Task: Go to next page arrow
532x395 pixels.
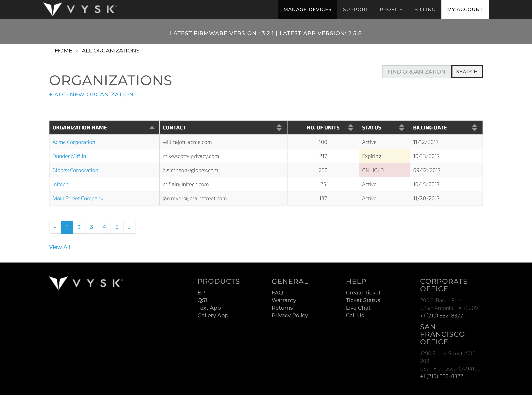Action: 129,227
